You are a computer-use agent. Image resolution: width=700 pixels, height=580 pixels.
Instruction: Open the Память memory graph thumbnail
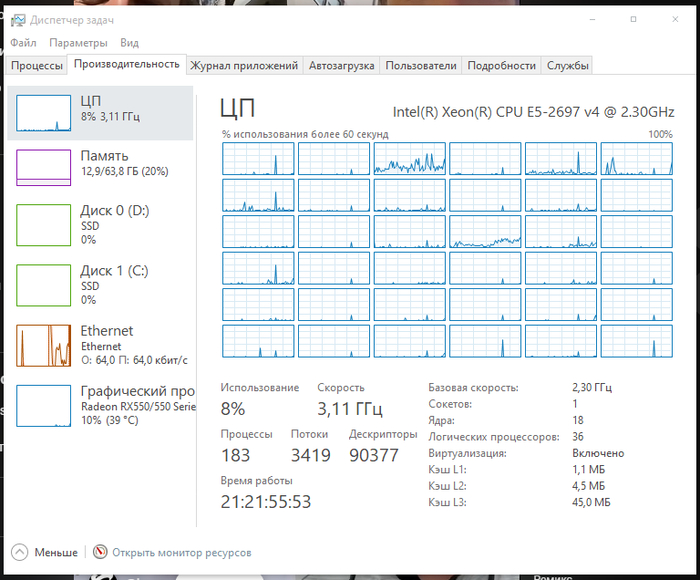click(x=43, y=167)
